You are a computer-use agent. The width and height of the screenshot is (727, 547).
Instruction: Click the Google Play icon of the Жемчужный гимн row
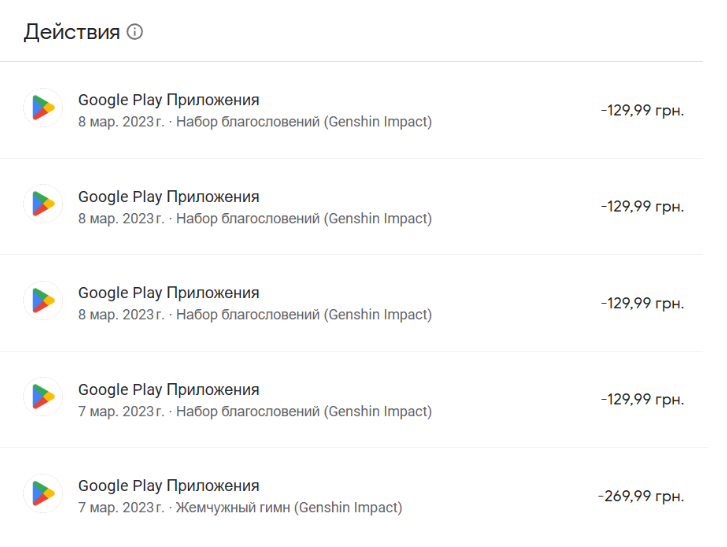tap(43, 493)
